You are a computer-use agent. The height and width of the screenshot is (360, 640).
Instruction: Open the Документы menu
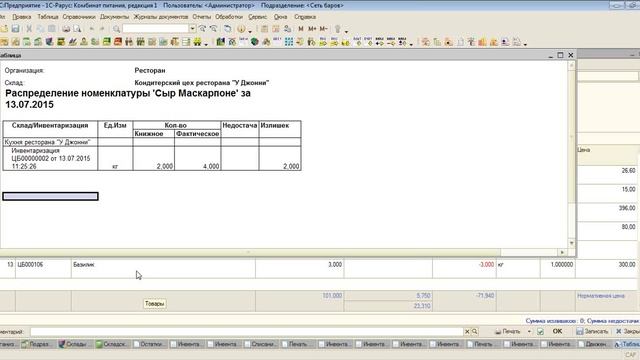pos(114,17)
